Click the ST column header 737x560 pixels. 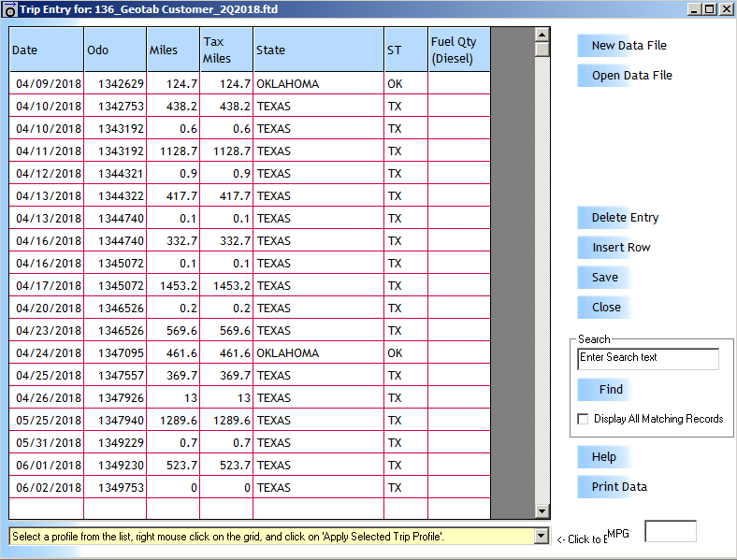(x=406, y=50)
